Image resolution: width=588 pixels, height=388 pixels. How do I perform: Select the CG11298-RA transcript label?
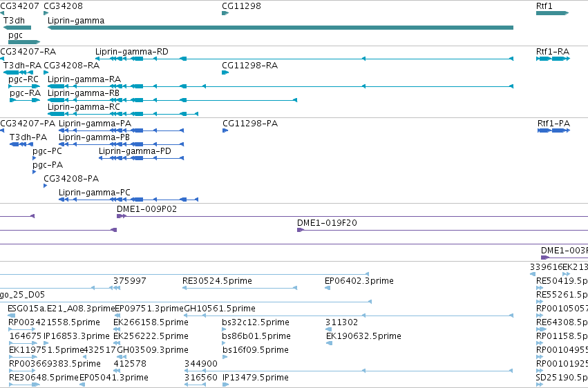pyautogui.click(x=249, y=66)
